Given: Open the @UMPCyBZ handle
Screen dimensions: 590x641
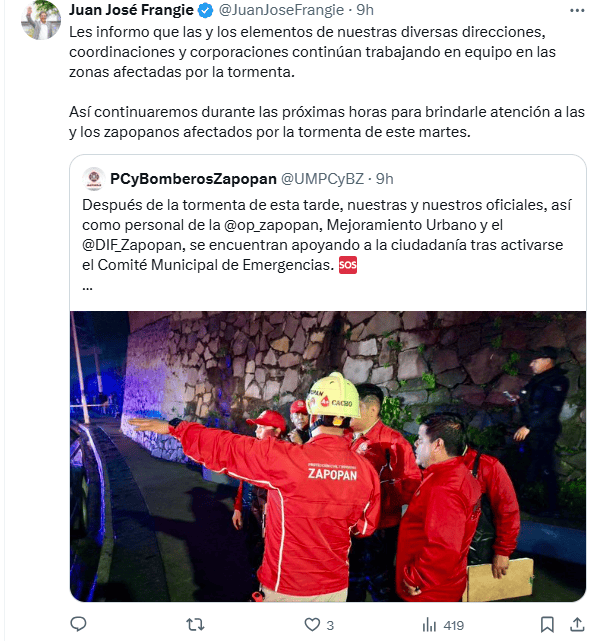Looking at the screenshot, I should pyautogui.click(x=322, y=179).
